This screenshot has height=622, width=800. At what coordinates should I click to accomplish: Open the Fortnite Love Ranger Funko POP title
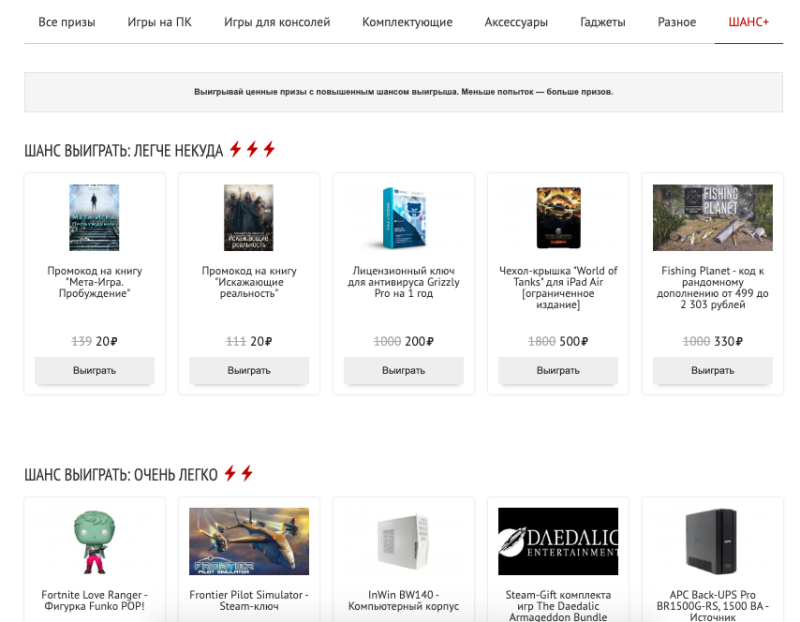(x=94, y=600)
